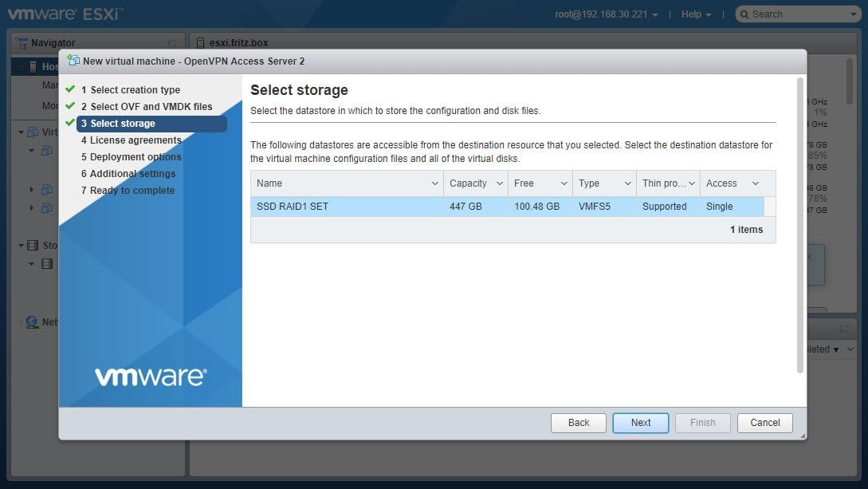Click the Networking icon in the Navigator
This screenshot has width=868, height=489.
click(32, 321)
